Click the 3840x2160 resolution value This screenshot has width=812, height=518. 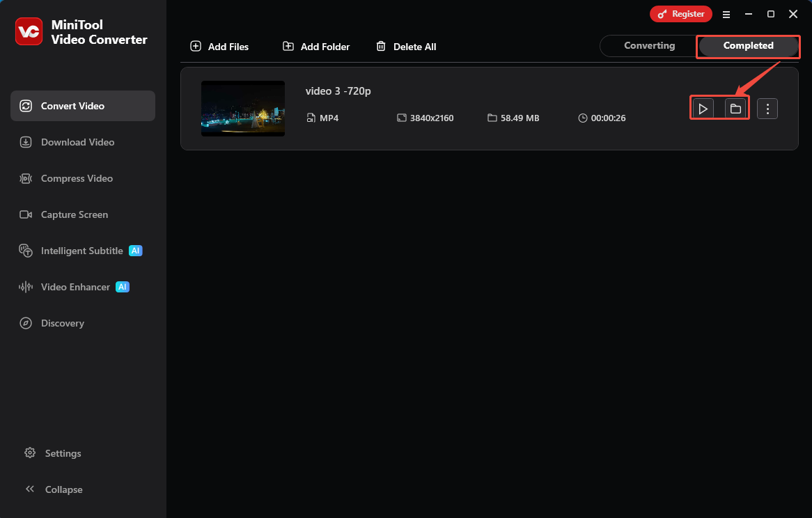[x=432, y=118]
